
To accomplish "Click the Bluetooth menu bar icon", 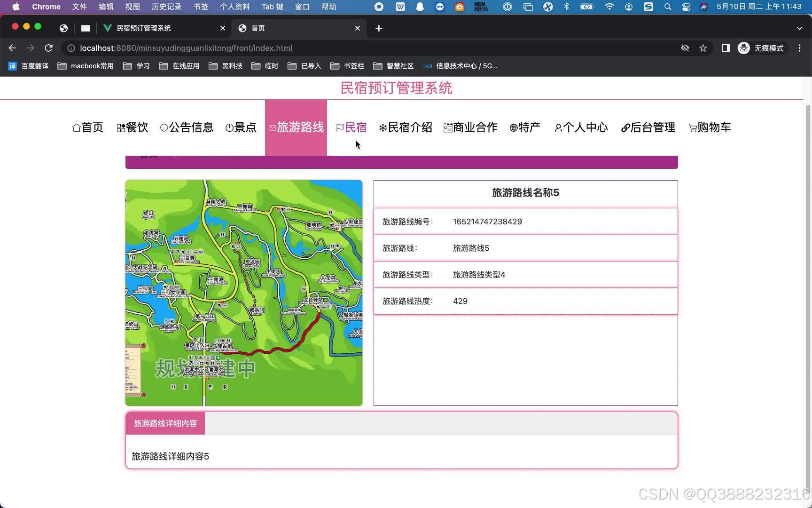I will pos(566,7).
